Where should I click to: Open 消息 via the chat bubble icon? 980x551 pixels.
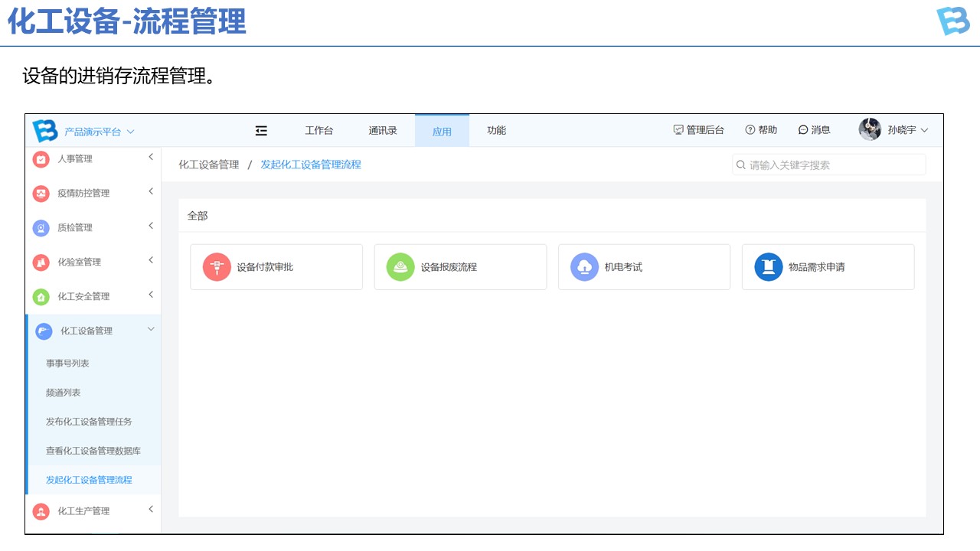tap(803, 130)
